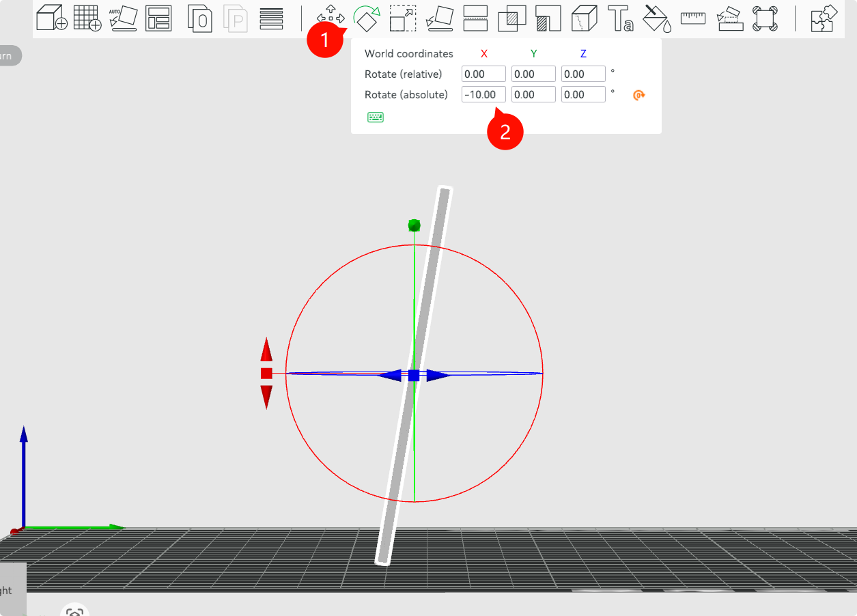857x616 pixels.
Task: Open the Mesh boolean tool
Action: point(511,18)
